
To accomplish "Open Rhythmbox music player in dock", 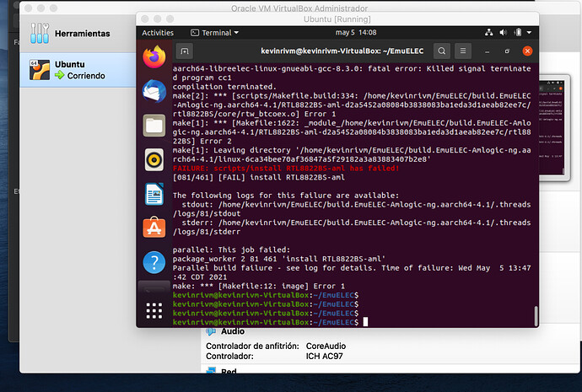I will (x=154, y=160).
